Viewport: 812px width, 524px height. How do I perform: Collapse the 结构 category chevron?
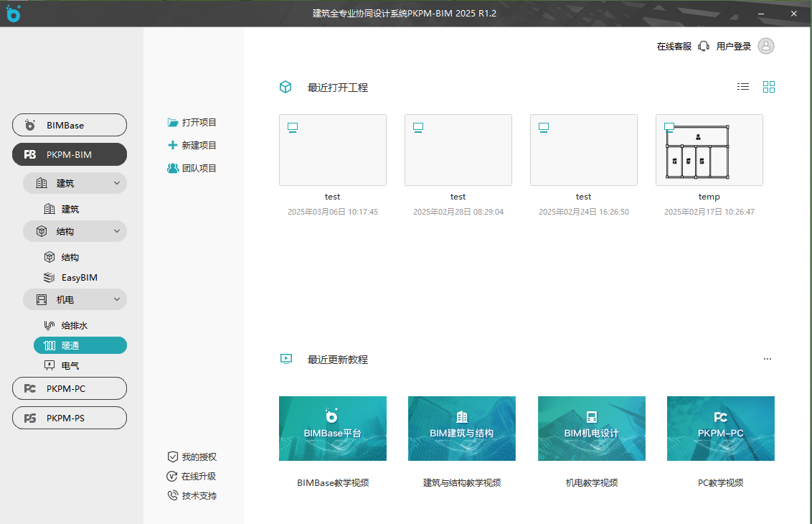click(117, 231)
